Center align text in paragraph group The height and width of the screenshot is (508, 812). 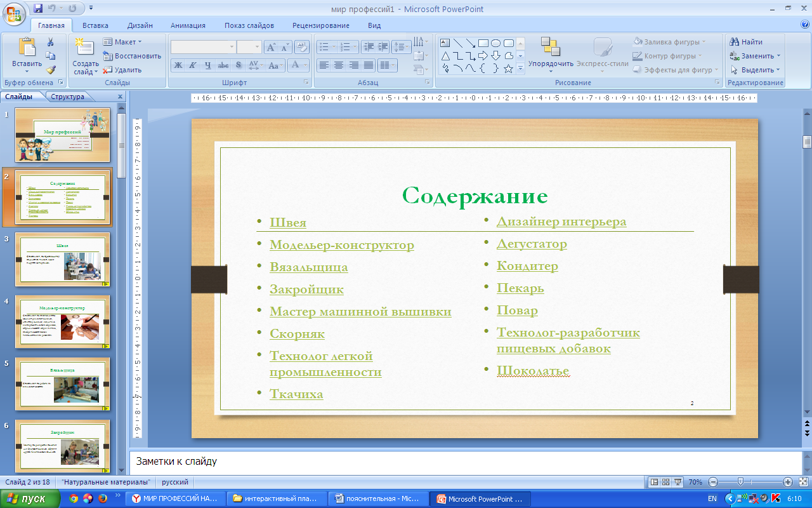339,65
